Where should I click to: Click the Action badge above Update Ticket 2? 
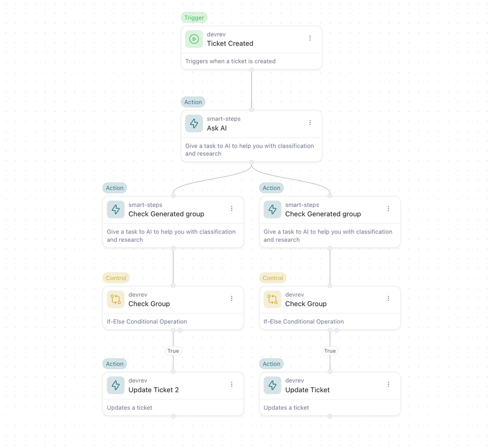tap(114, 363)
